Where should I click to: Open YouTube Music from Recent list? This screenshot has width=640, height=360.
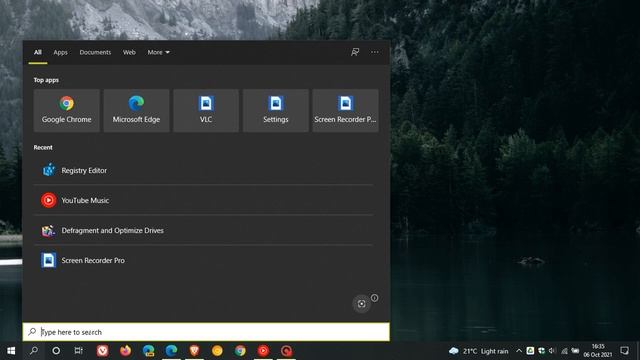click(x=203, y=200)
